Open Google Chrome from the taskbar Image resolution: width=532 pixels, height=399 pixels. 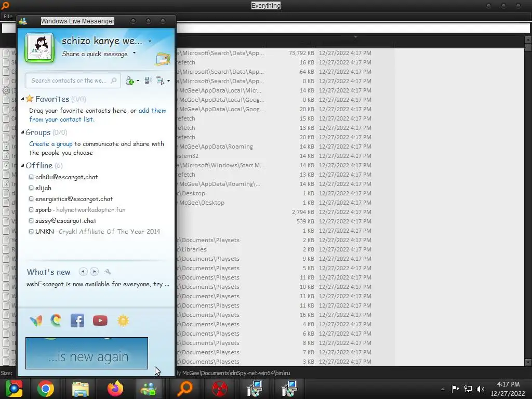pos(46,389)
